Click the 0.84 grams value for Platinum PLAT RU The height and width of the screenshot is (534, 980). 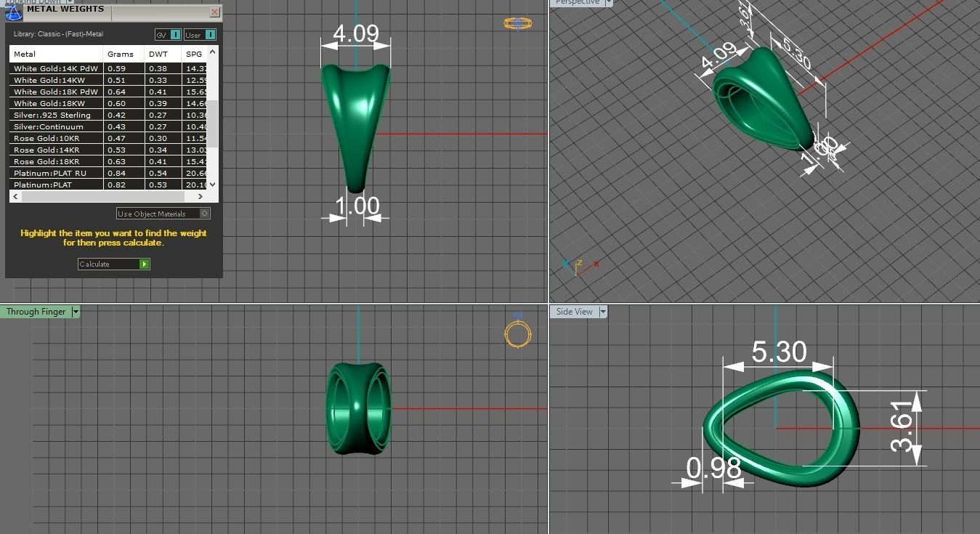[116, 173]
